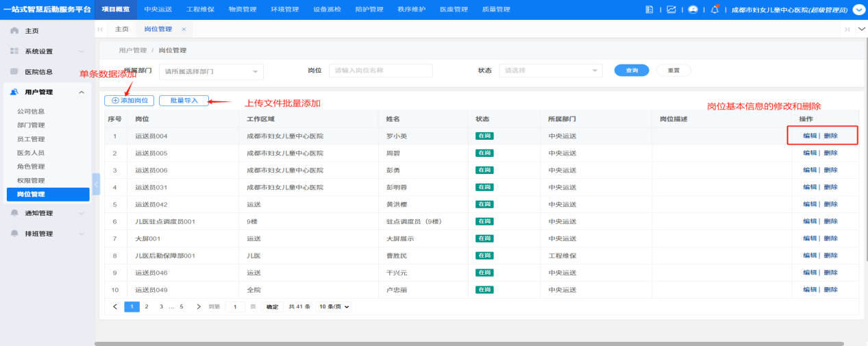The height and width of the screenshot is (346, 868).
Task: Open the dashboard gauge icon in header
Action: tap(693, 10)
